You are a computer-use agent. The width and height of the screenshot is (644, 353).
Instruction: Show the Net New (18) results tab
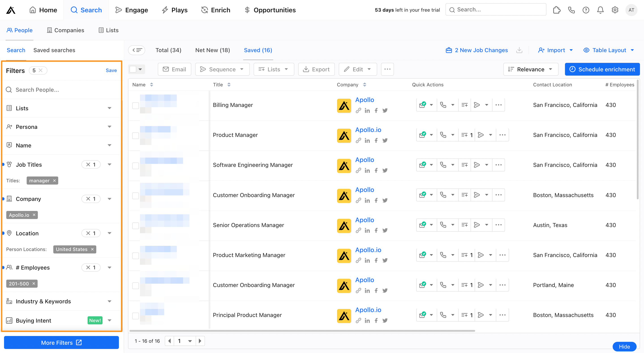click(x=213, y=50)
